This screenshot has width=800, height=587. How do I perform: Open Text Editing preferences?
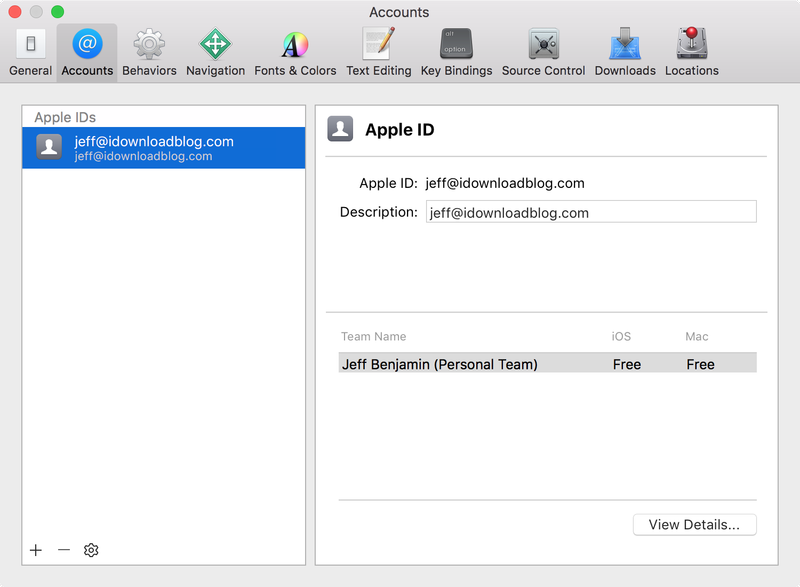coord(379,53)
